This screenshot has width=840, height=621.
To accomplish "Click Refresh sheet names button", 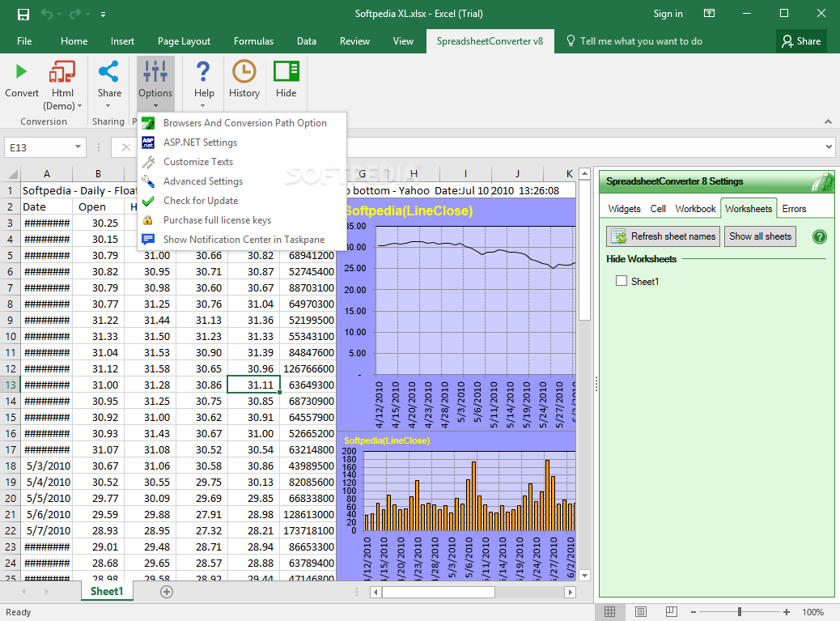I will click(x=664, y=236).
